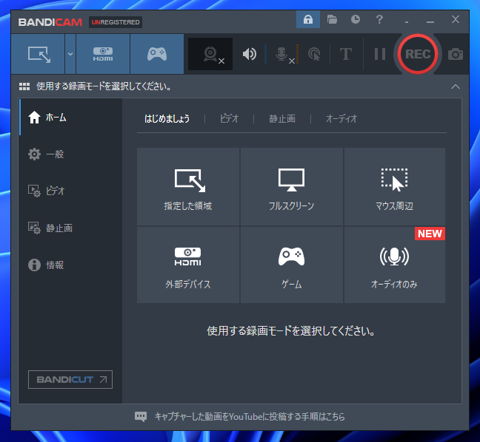Click the pause recording button

tap(380, 54)
